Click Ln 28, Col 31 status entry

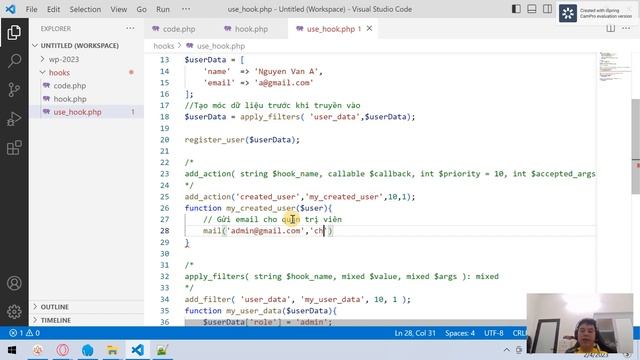coord(415,333)
